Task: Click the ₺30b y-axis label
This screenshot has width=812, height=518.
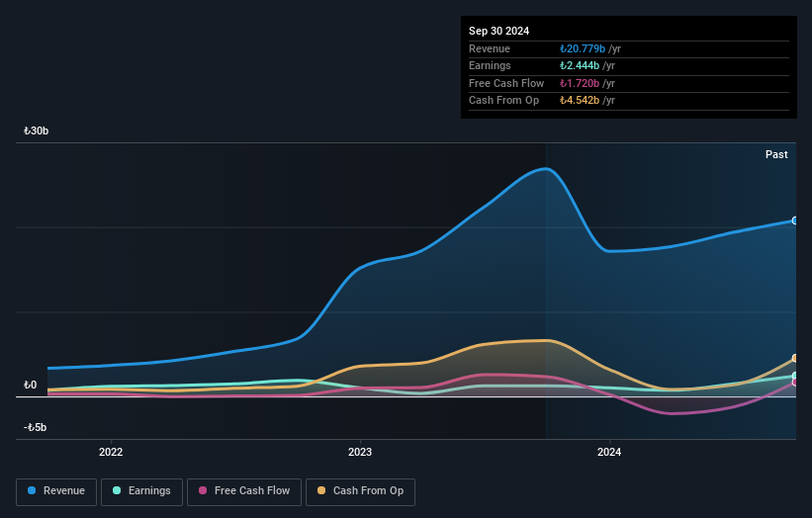Action: pos(36,130)
